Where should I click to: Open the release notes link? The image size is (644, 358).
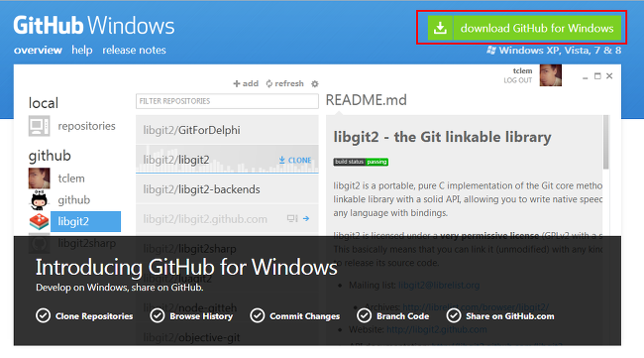click(134, 51)
